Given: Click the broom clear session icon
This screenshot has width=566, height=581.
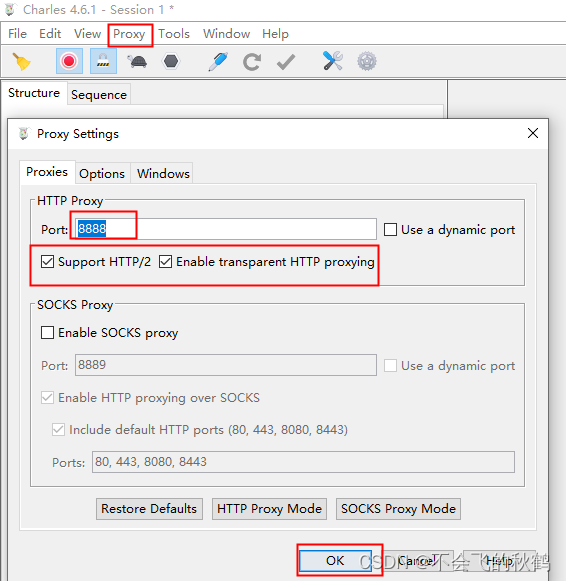Looking at the screenshot, I should [x=21, y=62].
